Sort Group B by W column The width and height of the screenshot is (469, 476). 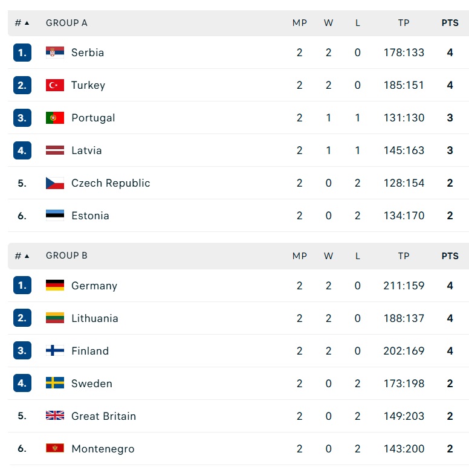click(328, 256)
